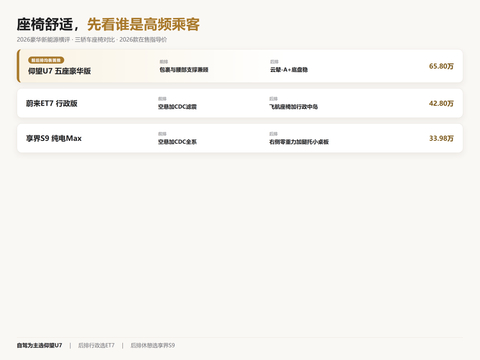This screenshot has width=480, height=360.
Task: Click the price 42.80万
Action: coord(441,103)
